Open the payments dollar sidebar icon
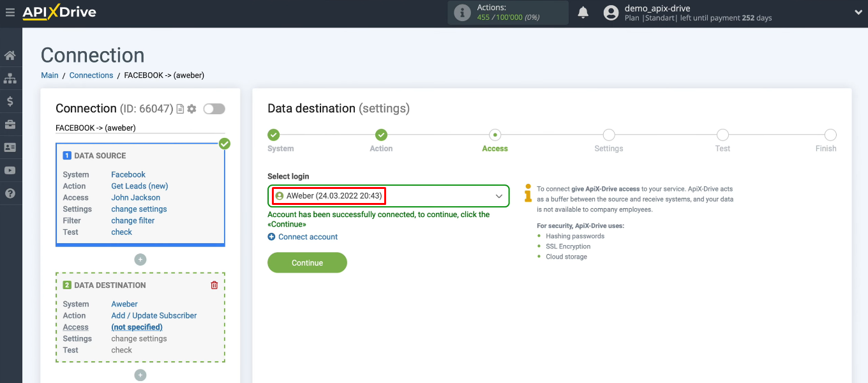 [x=10, y=101]
